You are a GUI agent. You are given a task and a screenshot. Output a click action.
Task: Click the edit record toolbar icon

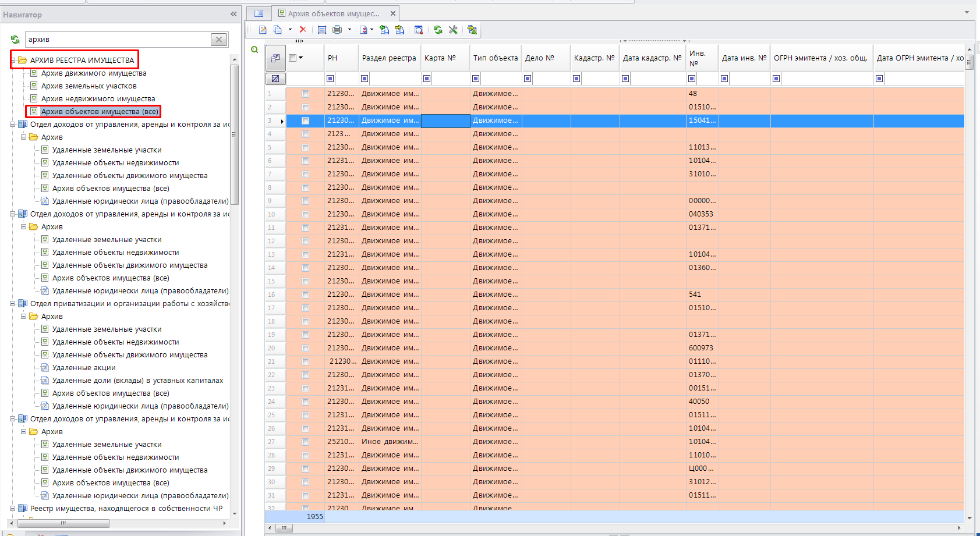tap(263, 30)
